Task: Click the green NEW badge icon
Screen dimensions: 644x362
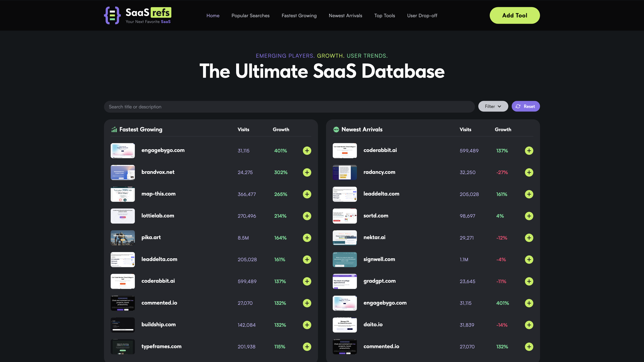Action: pyautogui.click(x=336, y=129)
